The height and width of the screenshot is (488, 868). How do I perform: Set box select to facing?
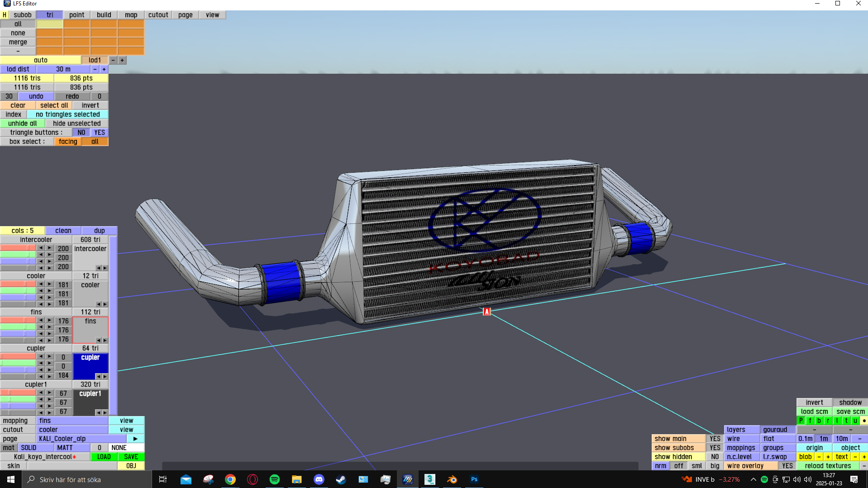coord(68,142)
